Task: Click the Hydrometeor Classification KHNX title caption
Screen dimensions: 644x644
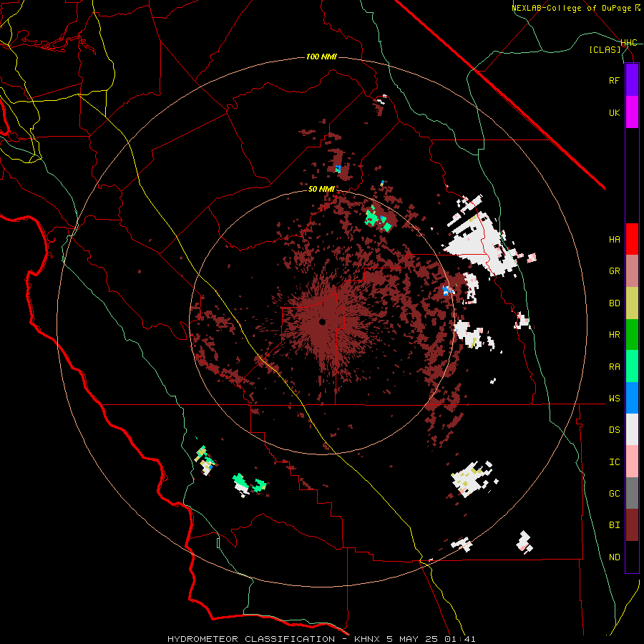Action: point(321,639)
